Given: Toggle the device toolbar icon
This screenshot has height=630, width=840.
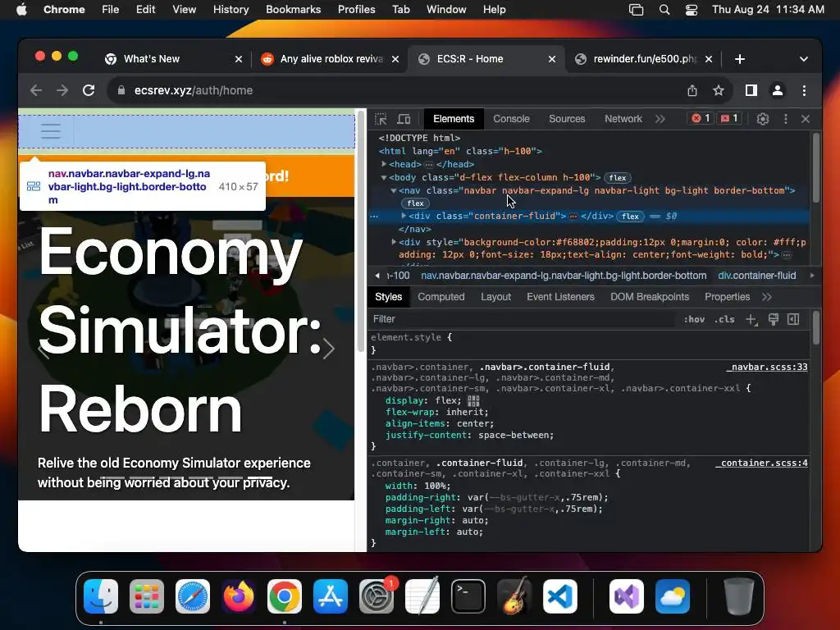Looking at the screenshot, I should point(404,119).
